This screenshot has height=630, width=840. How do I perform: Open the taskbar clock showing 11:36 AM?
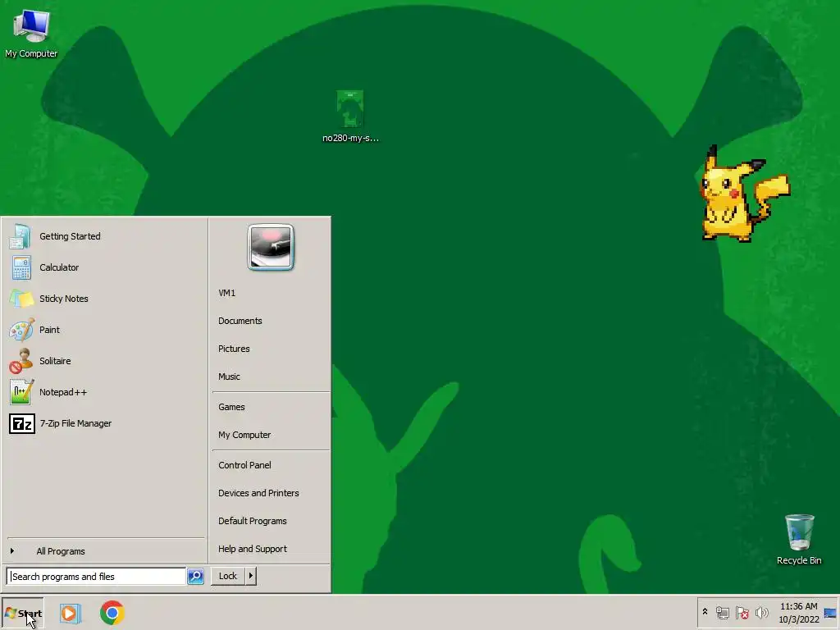799,613
